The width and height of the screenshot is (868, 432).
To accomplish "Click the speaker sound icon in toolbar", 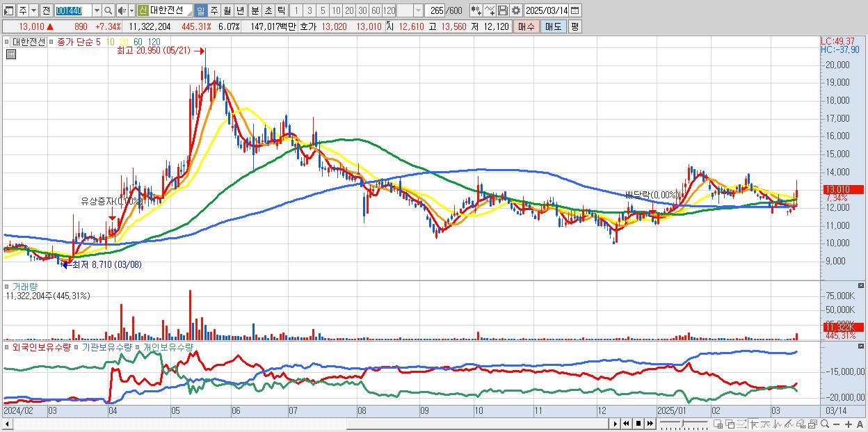I will 122,10.
